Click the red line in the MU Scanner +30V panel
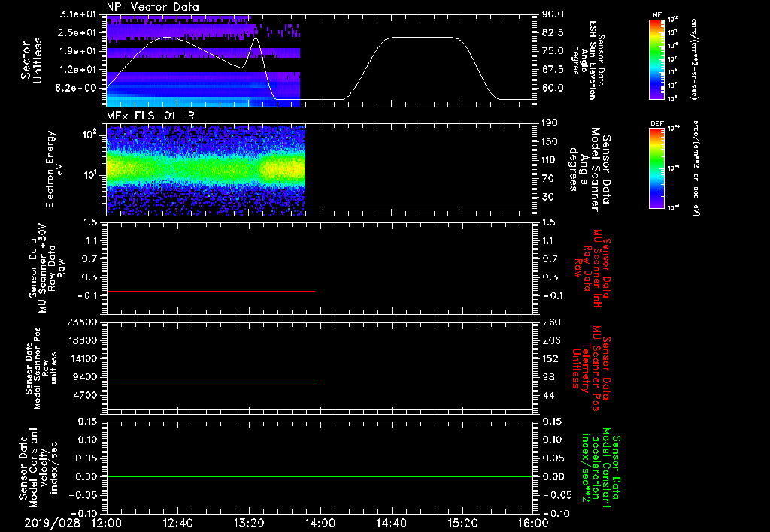The height and width of the screenshot is (532, 770). point(211,291)
